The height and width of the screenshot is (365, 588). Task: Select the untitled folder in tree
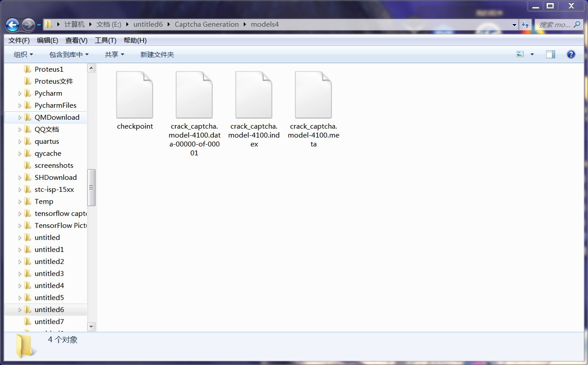(x=47, y=238)
